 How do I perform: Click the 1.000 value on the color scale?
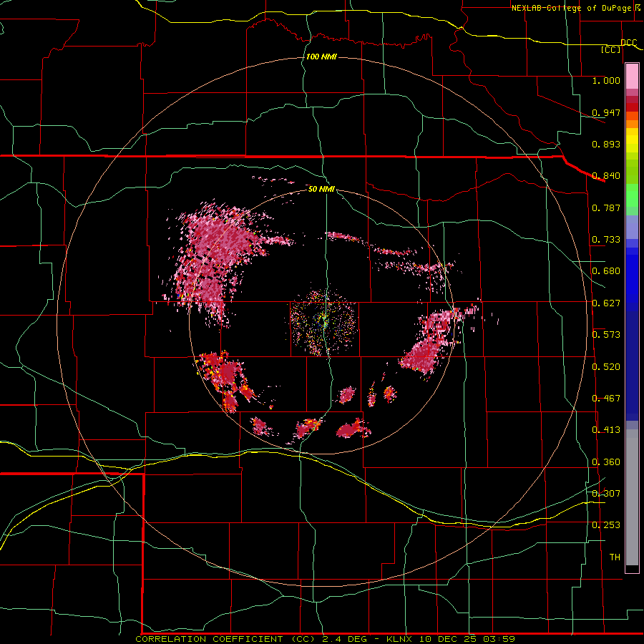pyautogui.click(x=606, y=80)
